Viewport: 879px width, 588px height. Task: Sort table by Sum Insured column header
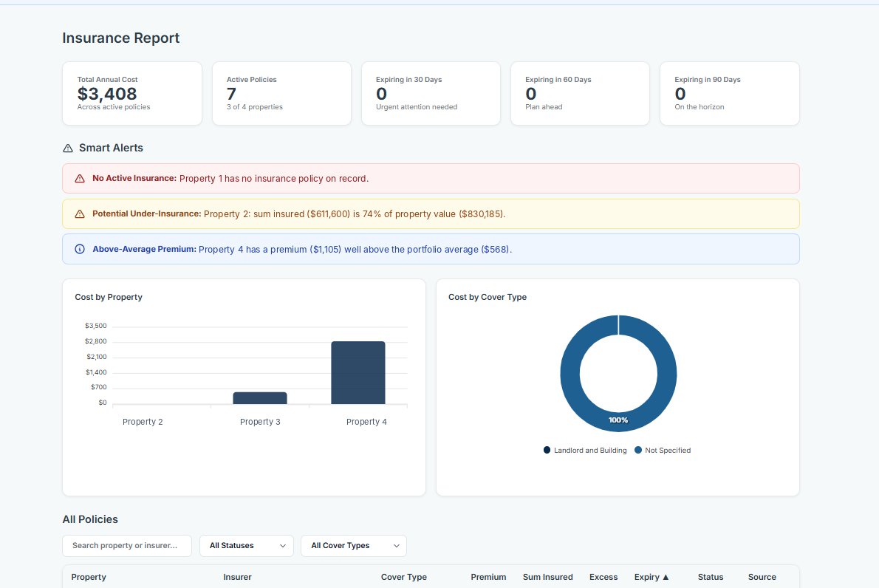[x=547, y=577]
